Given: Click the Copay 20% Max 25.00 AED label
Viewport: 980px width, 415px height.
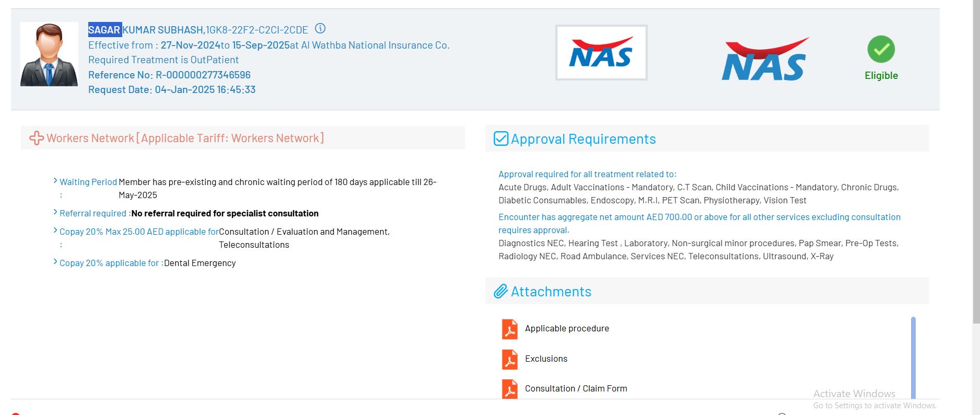Looking at the screenshot, I should click(x=139, y=232).
